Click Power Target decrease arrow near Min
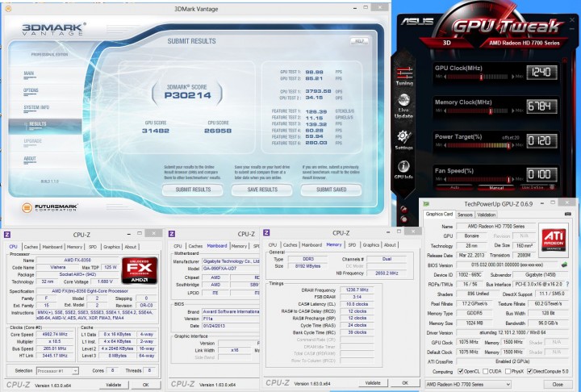The image size is (581, 392). pos(445,145)
